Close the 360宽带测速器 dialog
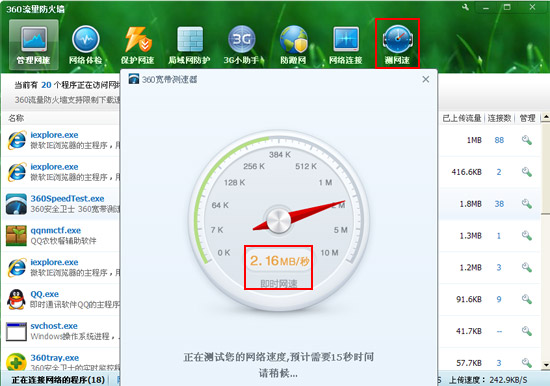This screenshot has width=550, height=386. coord(426,79)
